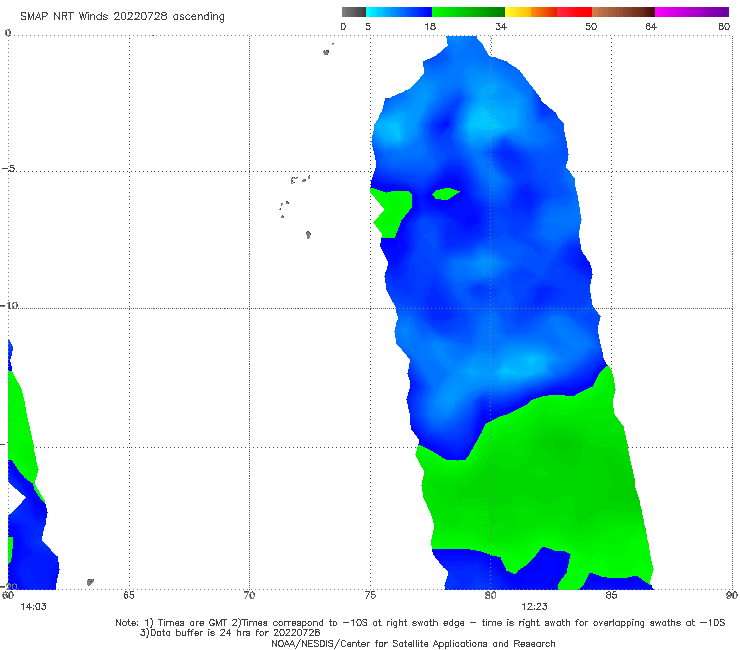This screenshot has width=740, height=650.
Task: Click the swath time label "12:23"
Action: tap(534, 607)
